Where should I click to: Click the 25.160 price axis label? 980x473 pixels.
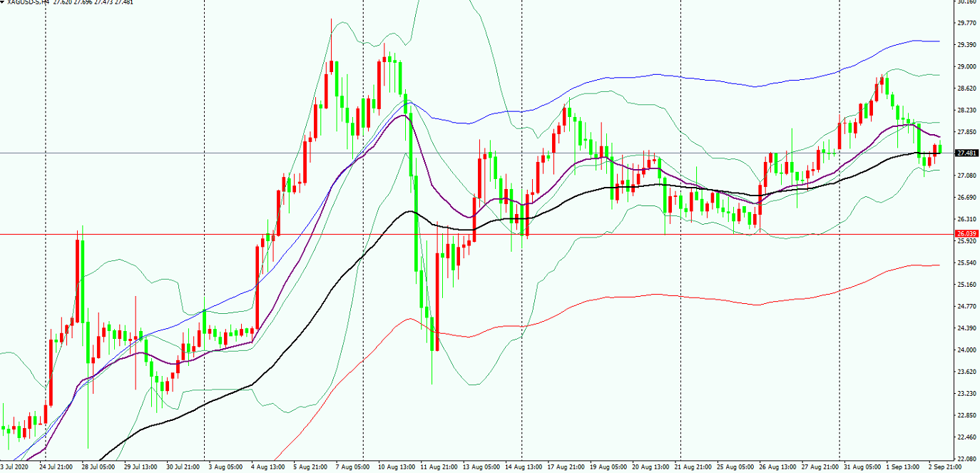point(966,285)
